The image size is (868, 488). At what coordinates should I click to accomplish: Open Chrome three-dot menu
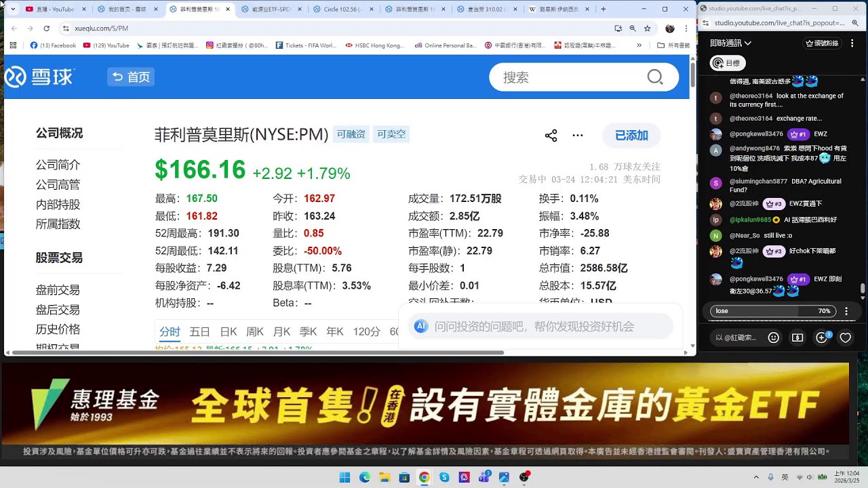[x=686, y=28]
